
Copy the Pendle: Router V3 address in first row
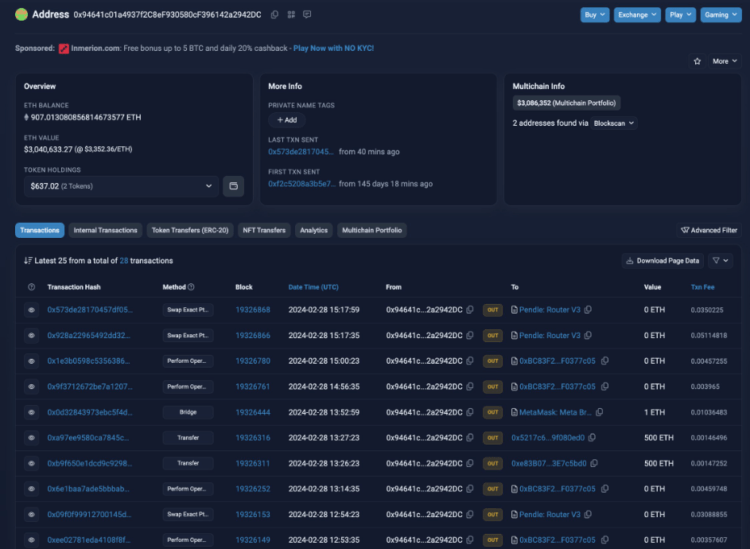[588, 310]
